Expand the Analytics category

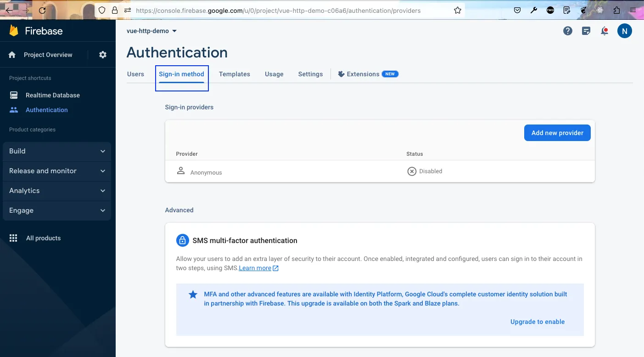(x=57, y=191)
